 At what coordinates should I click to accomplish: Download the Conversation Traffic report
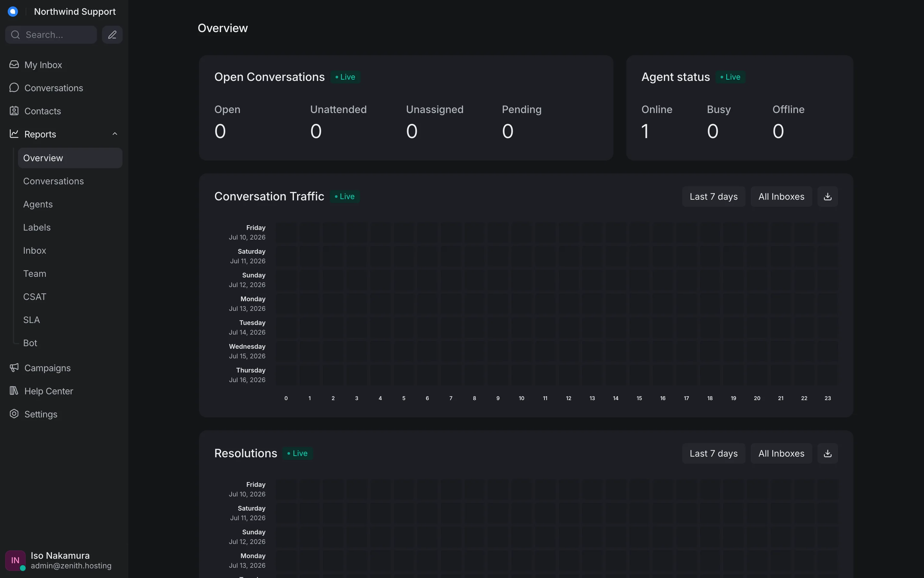tap(827, 197)
